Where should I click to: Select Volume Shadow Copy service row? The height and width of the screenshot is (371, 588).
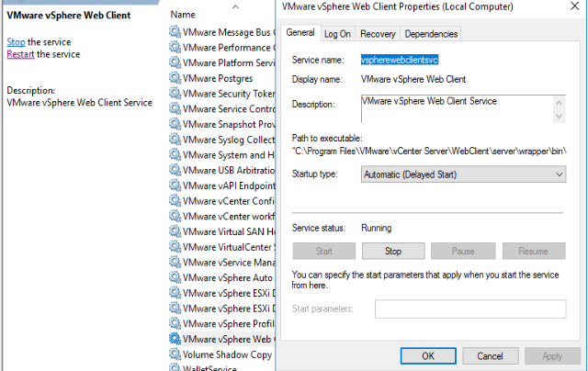pyautogui.click(x=227, y=354)
